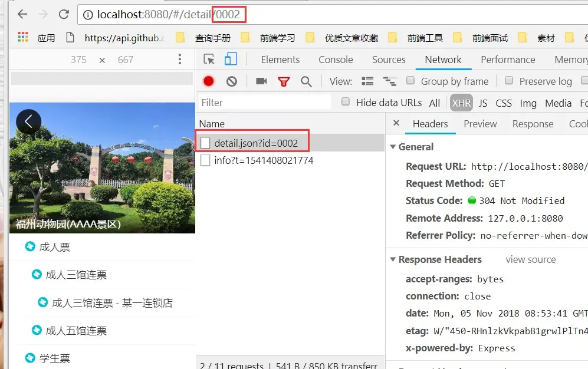Screen dimensions: 588x369
Task: Enable the Group by frame checkbox
Action: [410, 81]
